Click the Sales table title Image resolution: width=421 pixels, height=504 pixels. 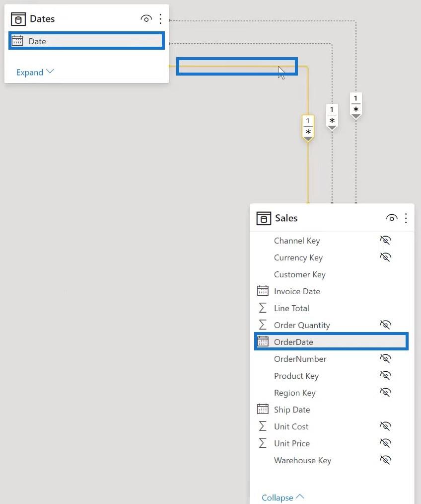click(286, 218)
